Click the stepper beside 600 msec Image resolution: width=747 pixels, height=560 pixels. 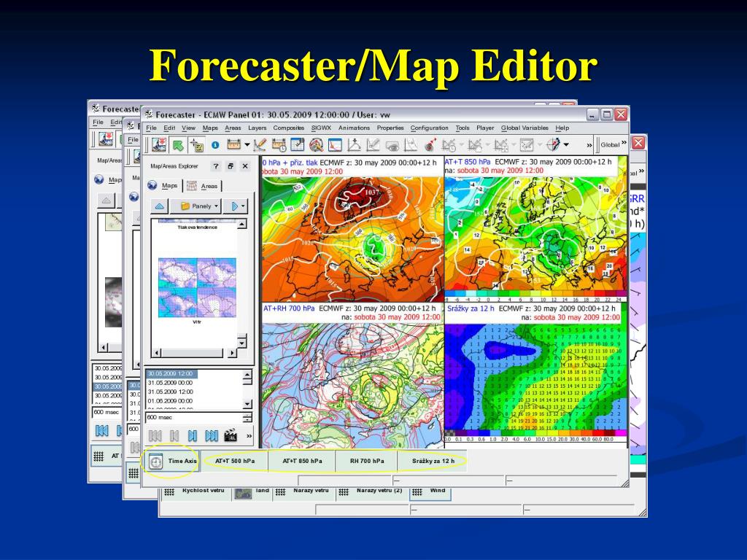pyautogui.click(x=247, y=418)
